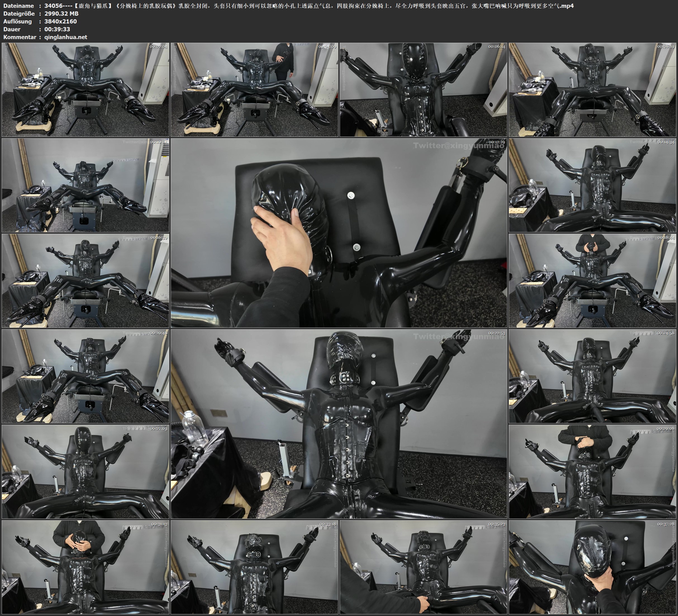This screenshot has height=616, width=678.
Task: Select the 2990.32 MB file size text
Action: [61, 13]
